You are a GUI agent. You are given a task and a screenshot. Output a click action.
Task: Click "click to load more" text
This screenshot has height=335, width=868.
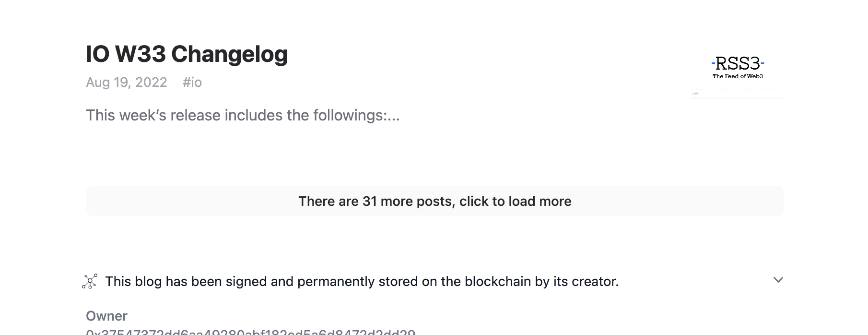[x=516, y=201]
